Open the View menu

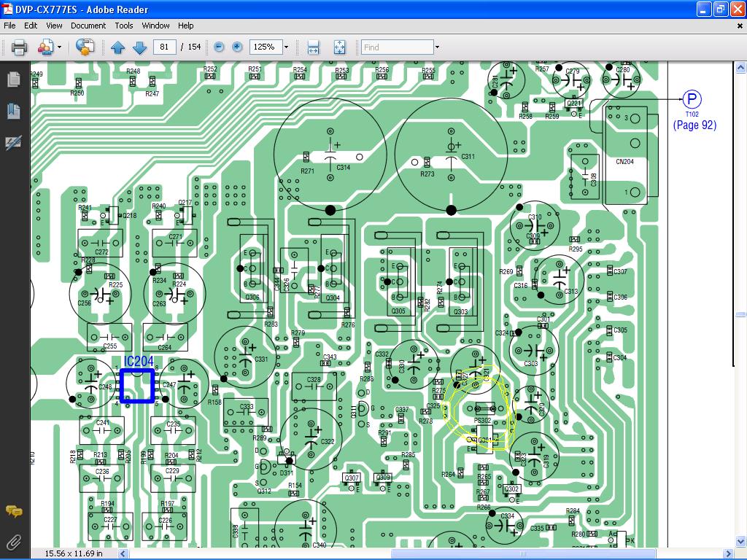[54, 26]
